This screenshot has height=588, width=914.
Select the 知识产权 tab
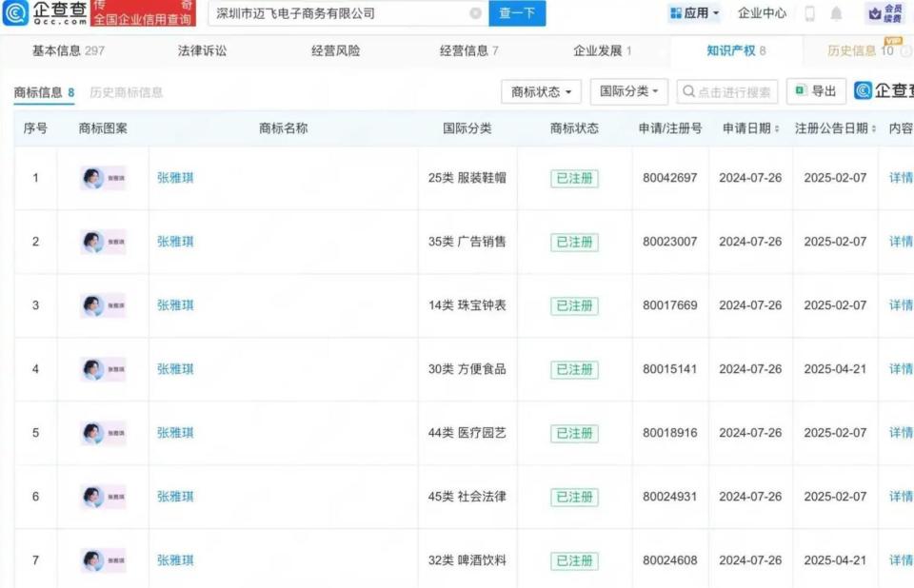pos(736,50)
